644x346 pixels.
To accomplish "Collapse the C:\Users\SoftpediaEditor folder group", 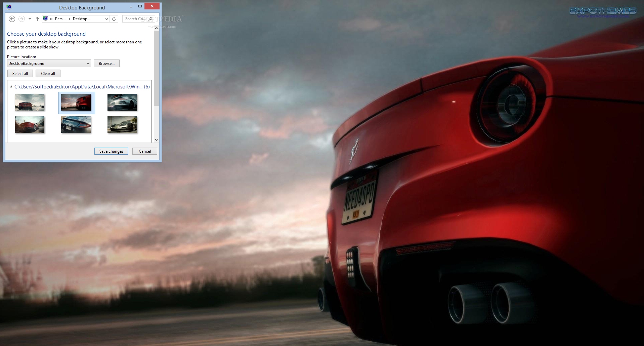I will (11, 87).
